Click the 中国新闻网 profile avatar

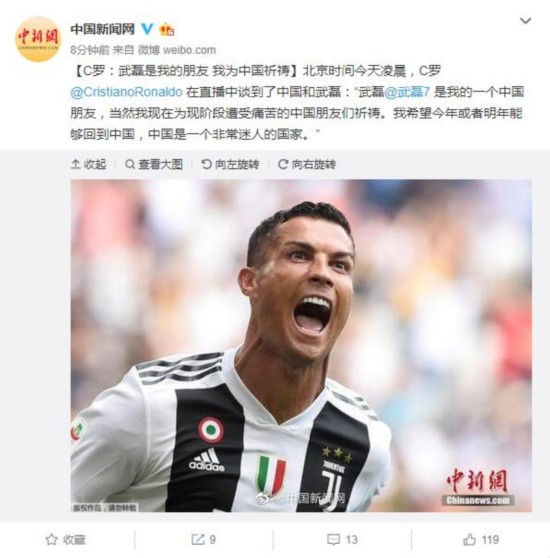pos(38,40)
